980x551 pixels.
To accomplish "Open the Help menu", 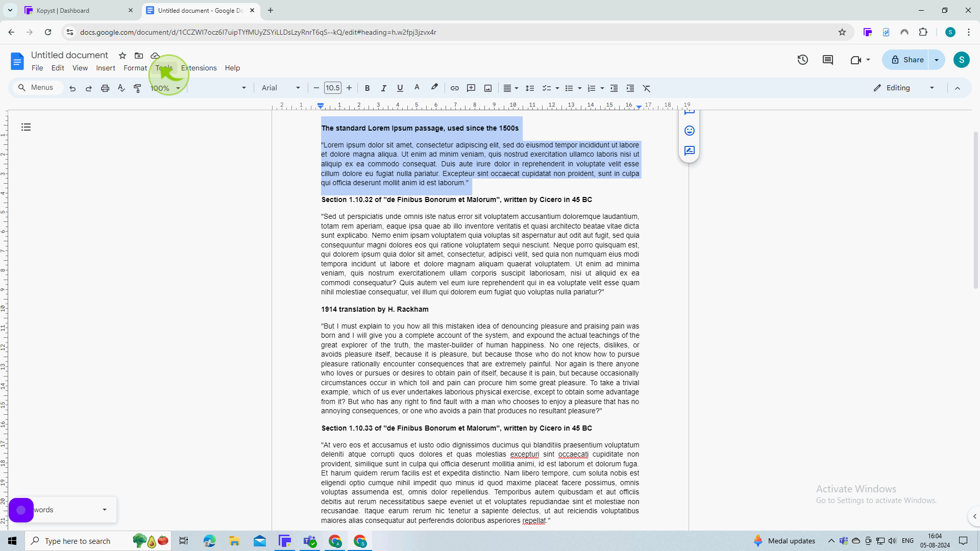I will click(232, 68).
